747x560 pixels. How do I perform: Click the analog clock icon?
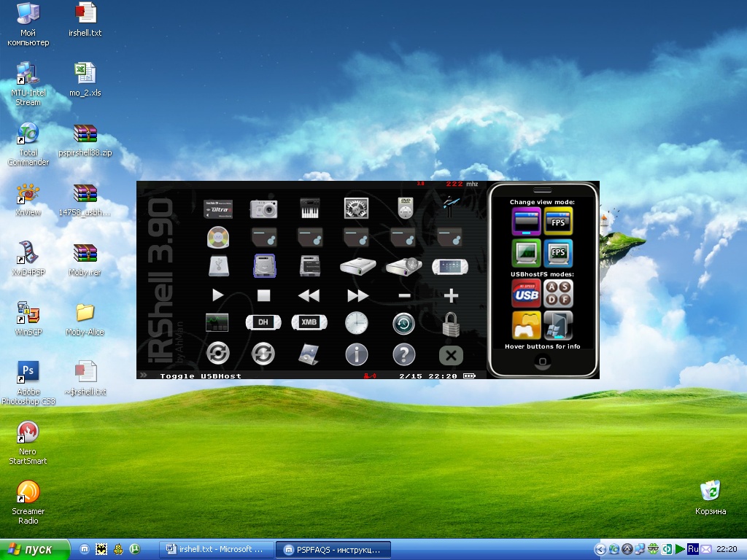coord(356,322)
